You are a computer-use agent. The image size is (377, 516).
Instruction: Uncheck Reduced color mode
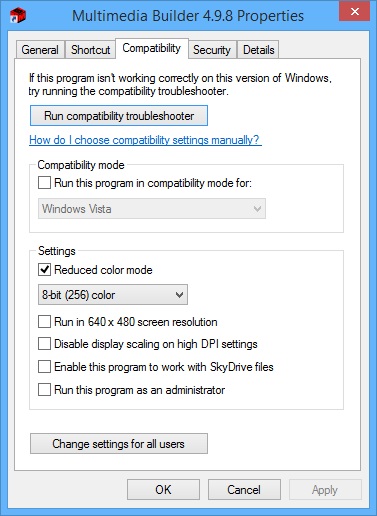[x=44, y=269]
